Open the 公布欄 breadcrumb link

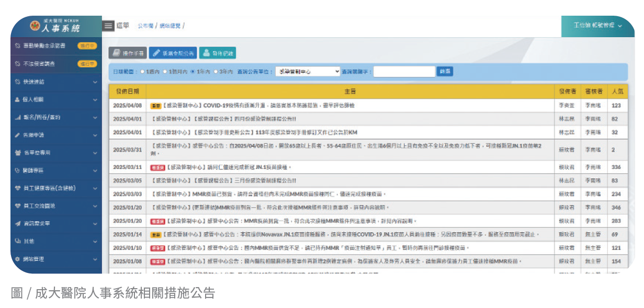(x=145, y=26)
